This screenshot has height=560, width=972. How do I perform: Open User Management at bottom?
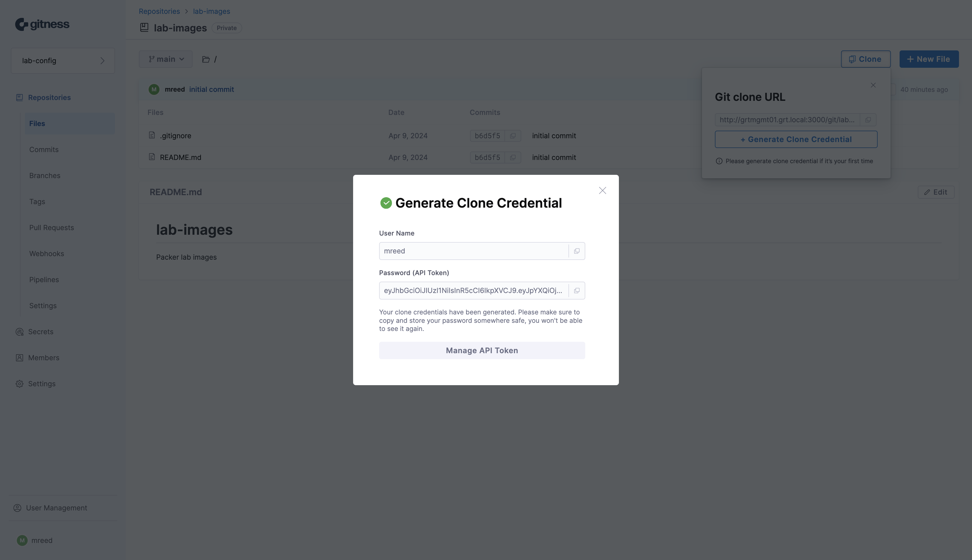[x=56, y=508]
